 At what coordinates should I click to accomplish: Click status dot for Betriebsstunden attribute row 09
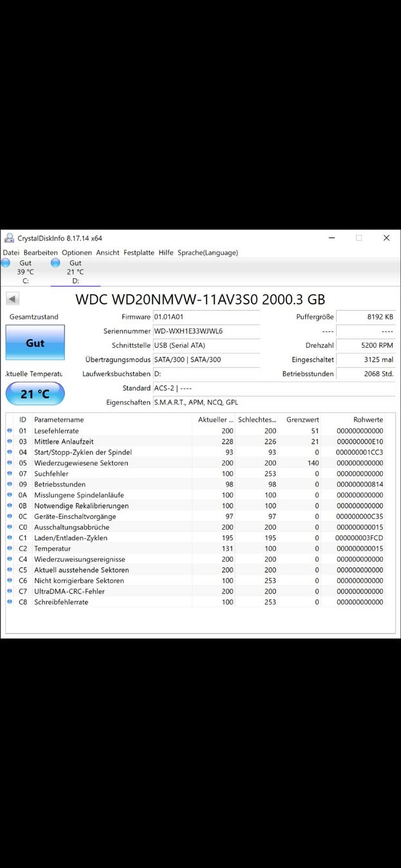click(x=10, y=484)
